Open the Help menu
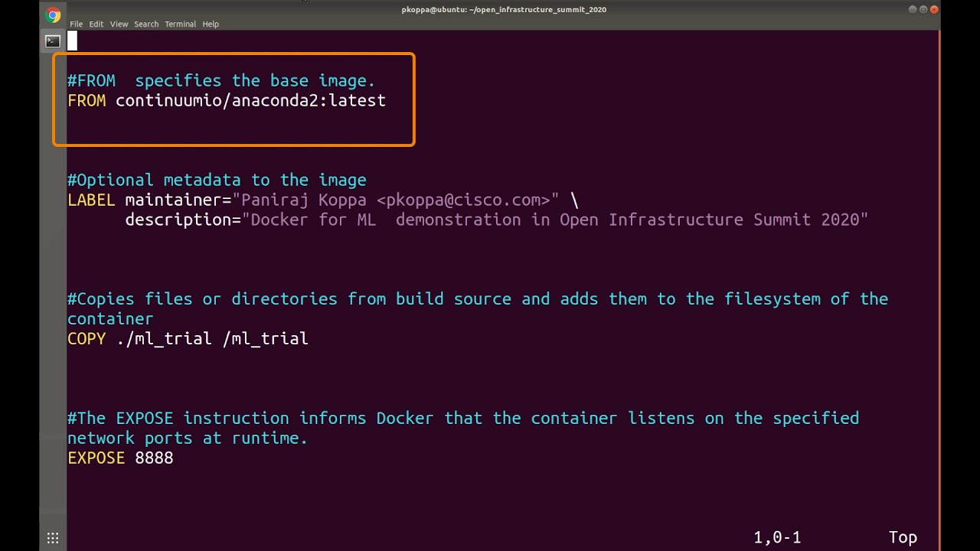The image size is (980, 551). click(211, 24)
